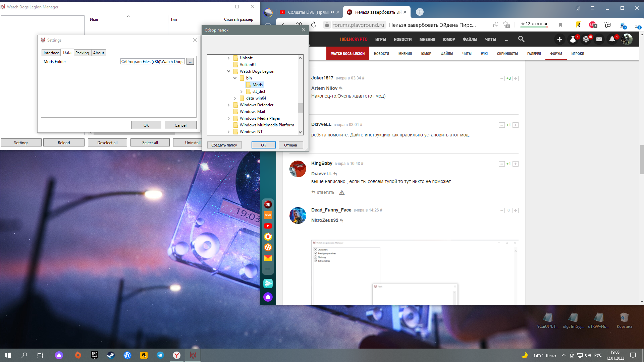Click the YouTube icon in browser sidebar
Screen dimensions: 644x362
[268, 226]
